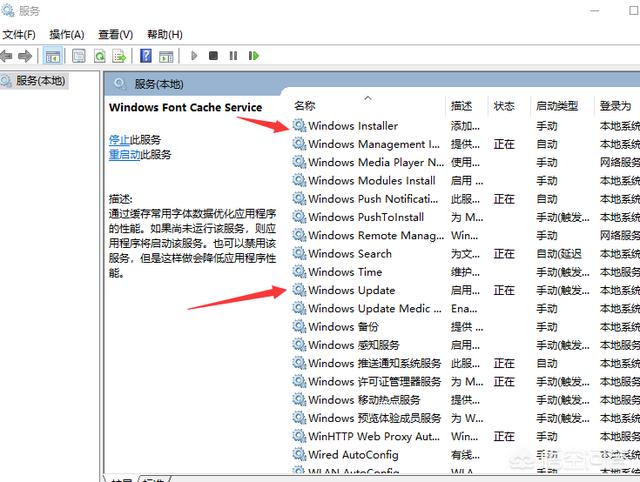Click the 重启动 service link

click(x=124, y=155)
